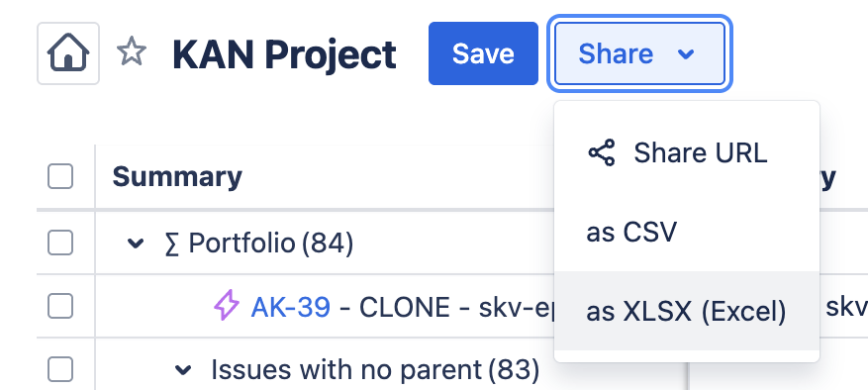Click the purple epic lightning icon

[x=227, y=306]
